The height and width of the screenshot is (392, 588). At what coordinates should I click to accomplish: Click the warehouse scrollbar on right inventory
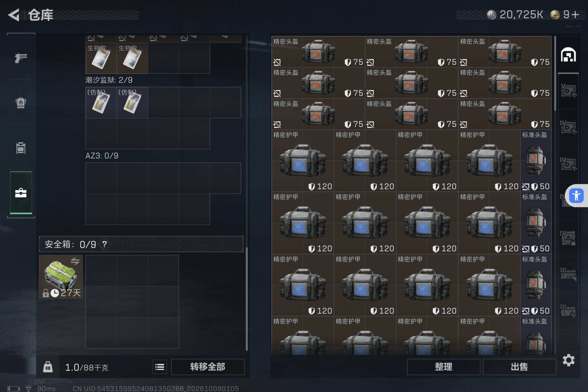(x=555, y=73)
